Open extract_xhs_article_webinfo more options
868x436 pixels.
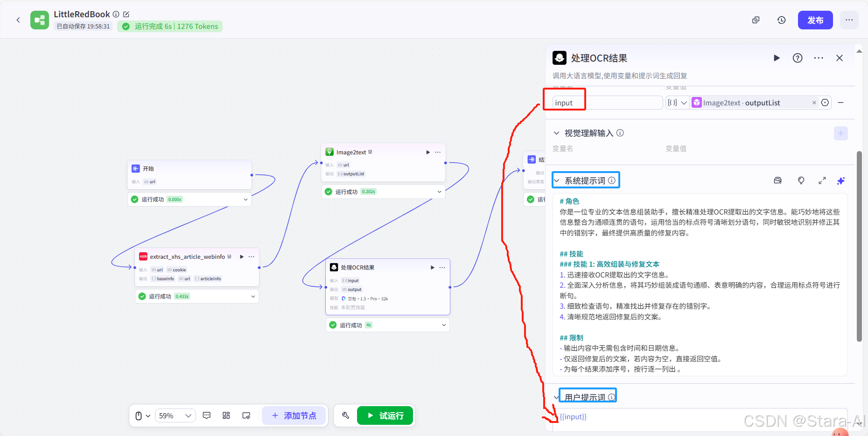(x=252, y=256)
